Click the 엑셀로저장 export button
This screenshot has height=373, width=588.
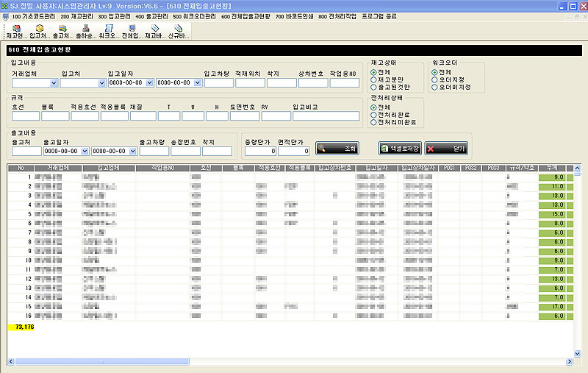398,149
